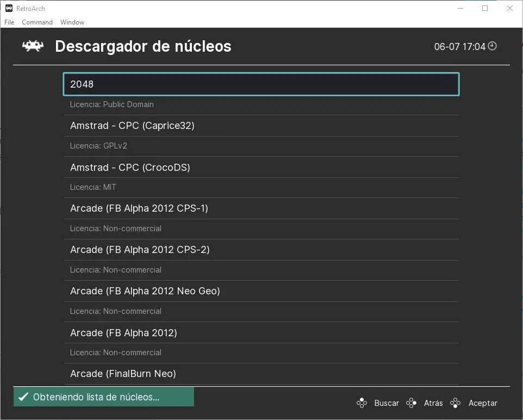Click the checkmark icon in the notification

(x=23, y=397)
